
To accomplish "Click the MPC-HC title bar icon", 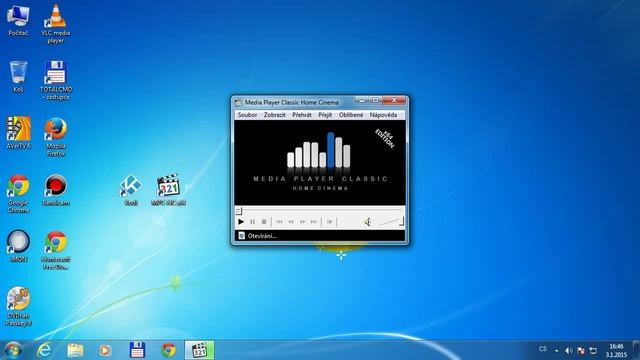I will pos(238,102).
